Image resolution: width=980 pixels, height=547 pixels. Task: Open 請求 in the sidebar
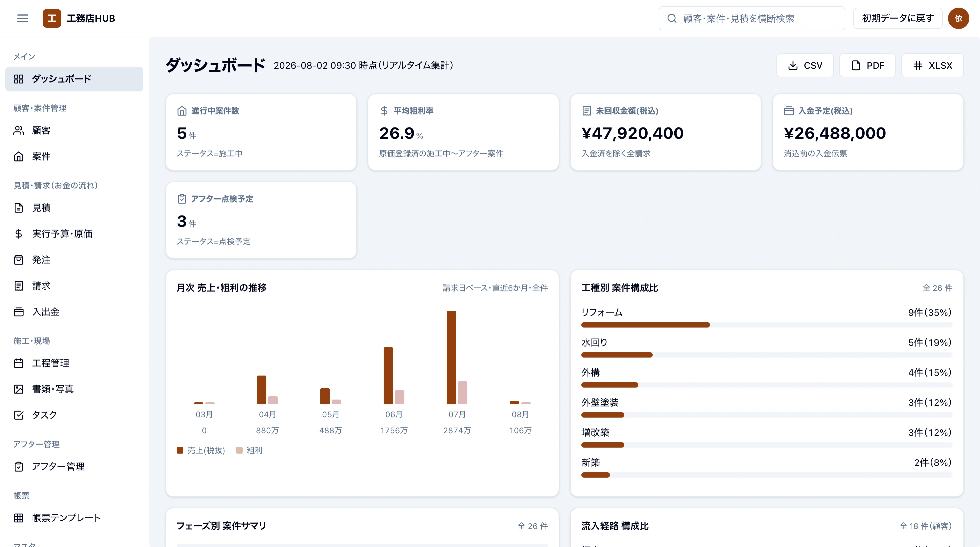[74, 286]
